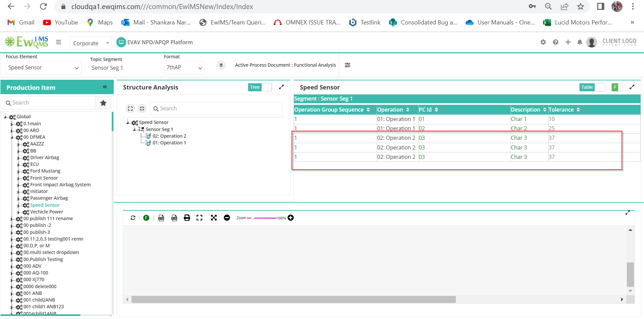Open settings gear in the app header
Viewport: 644px width, 319px height.
click(x=543, y=42)
